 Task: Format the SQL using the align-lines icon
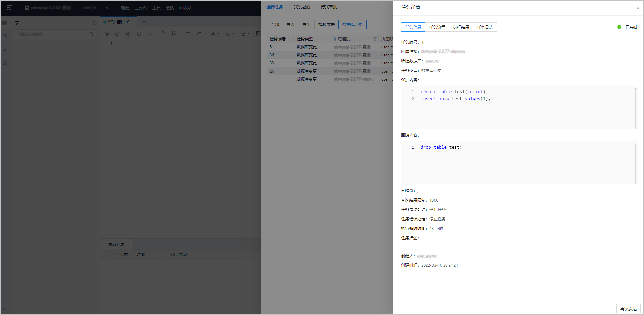coord(163,34)
